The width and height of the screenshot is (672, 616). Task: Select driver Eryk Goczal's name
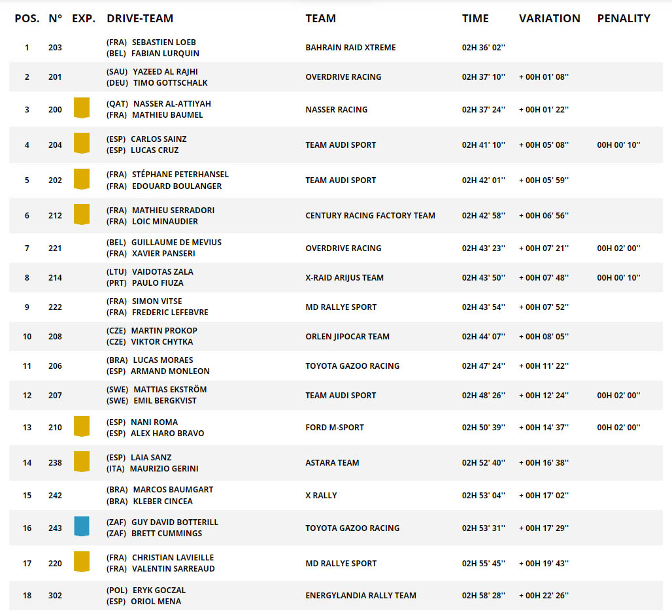coord(158,590)
